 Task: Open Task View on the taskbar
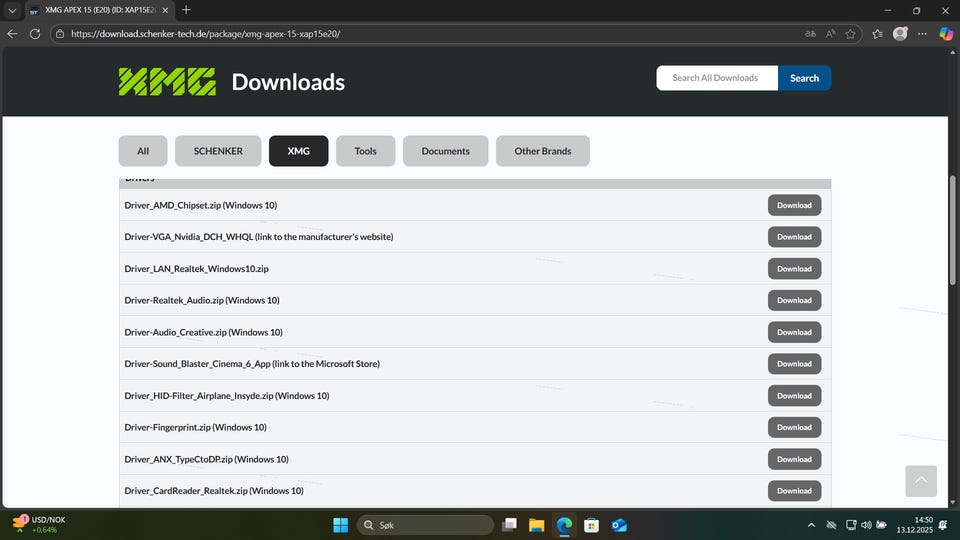[509, 525]
